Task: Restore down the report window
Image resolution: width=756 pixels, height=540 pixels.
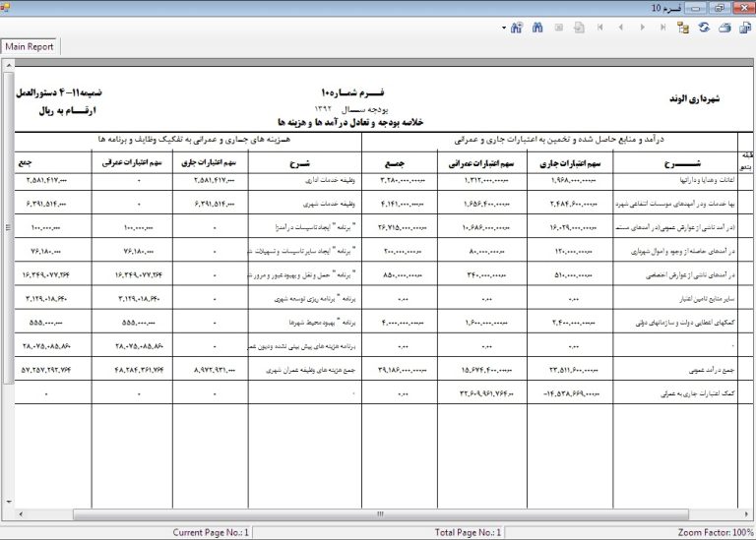Action: tap(721, 8)
